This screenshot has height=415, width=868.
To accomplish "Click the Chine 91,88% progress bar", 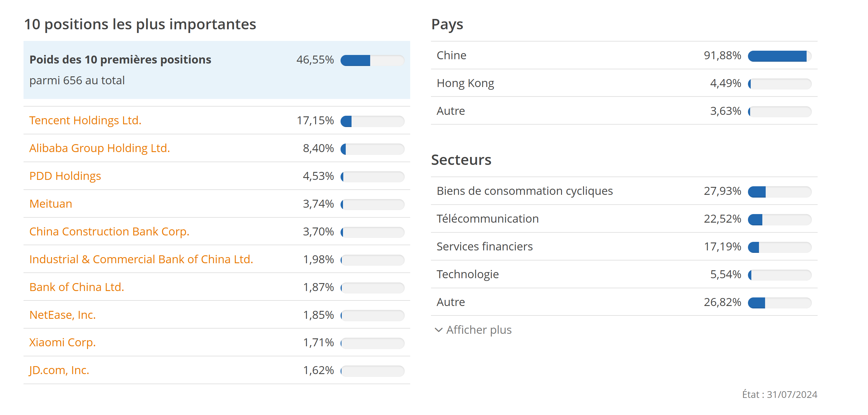I will point(779,56).
